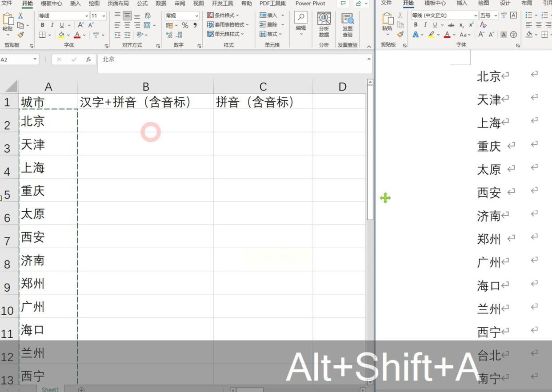Open Excel 公式 tab
The height and width of the screenshot is (392, 552).
click(x=142, y=4)
